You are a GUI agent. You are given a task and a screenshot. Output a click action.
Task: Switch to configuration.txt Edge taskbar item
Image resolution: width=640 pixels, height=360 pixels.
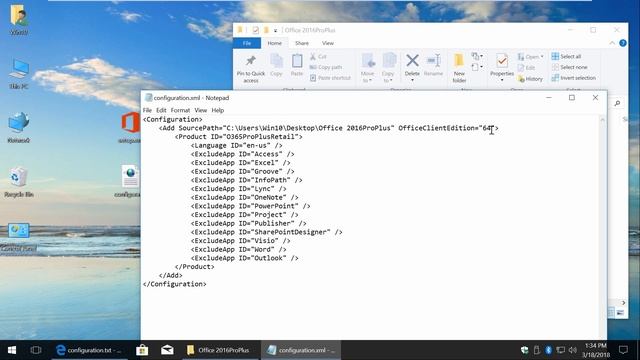pos(90,350)
